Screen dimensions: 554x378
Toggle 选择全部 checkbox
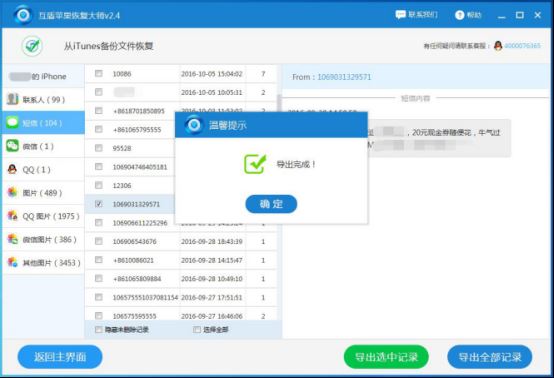click(197, 330)
